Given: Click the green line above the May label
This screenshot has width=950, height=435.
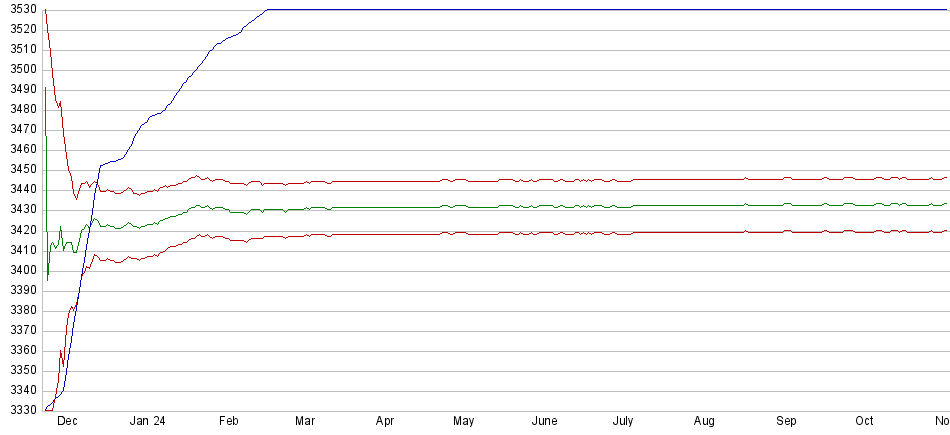Looking at the screenshot, I should pos(463,206).
